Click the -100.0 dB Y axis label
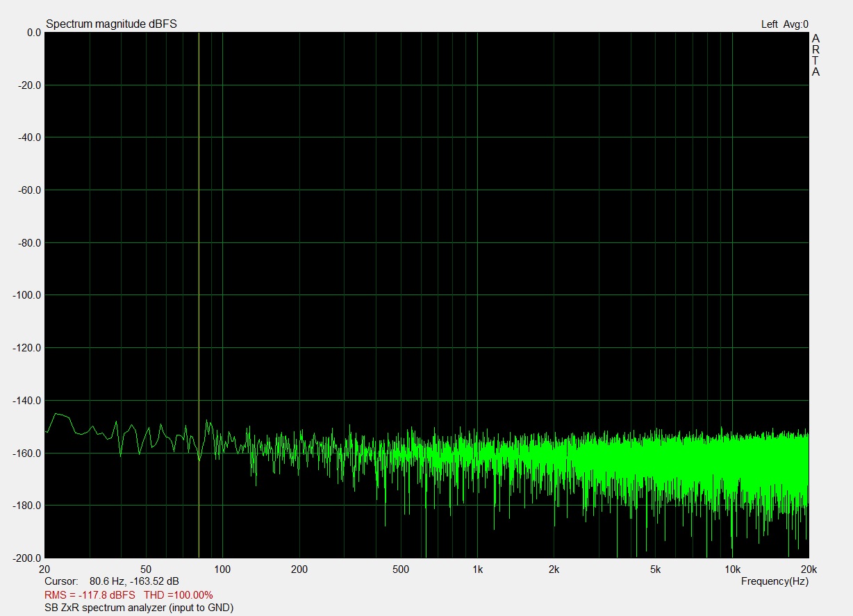Screen dimensions: 853x616 [28, 295]
